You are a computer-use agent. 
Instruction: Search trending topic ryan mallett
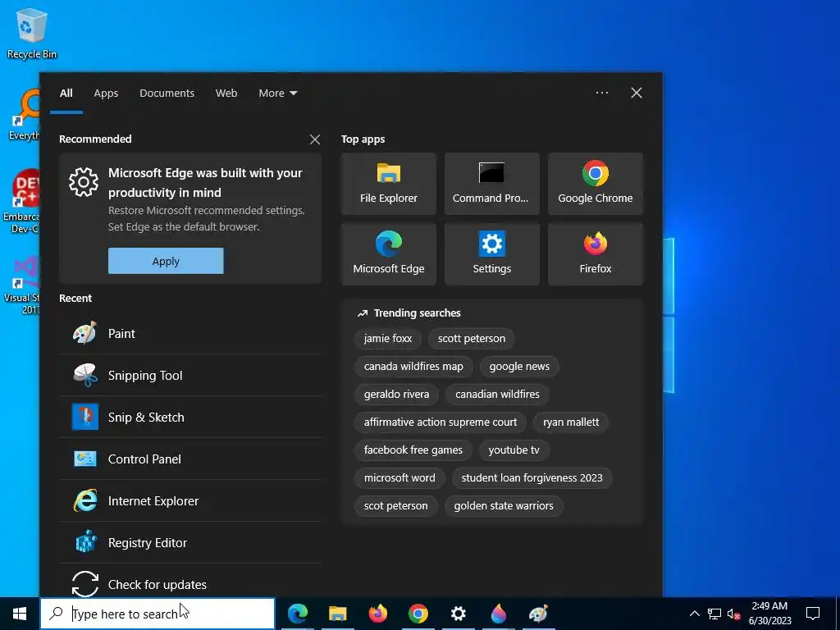pos(571,422)
